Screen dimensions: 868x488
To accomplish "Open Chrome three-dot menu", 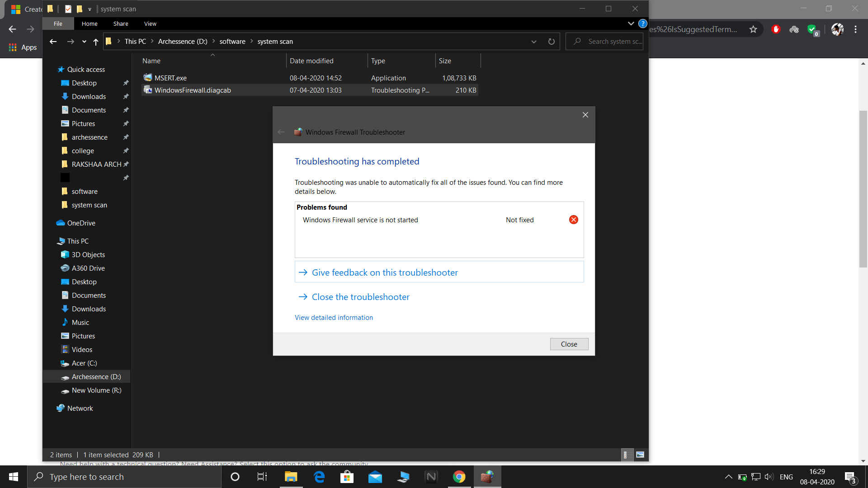I will (855, 29).
